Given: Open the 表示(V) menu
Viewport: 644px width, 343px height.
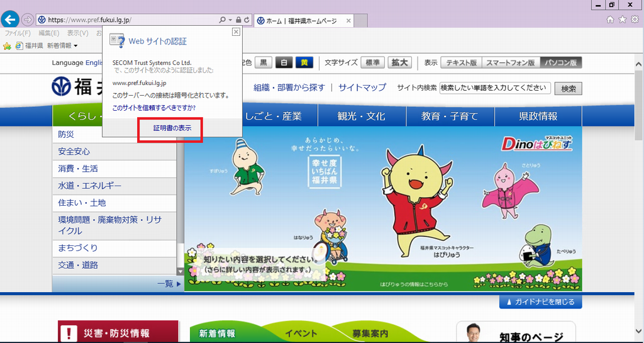Looking at the screenshot, I should point(77,33).
